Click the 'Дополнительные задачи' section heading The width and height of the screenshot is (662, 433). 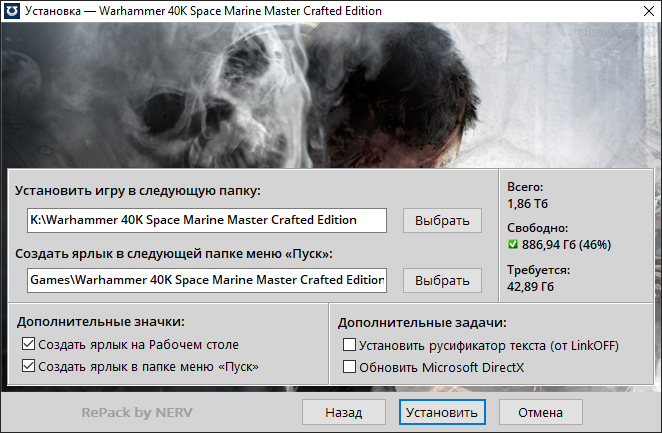[x=422, y=322]
